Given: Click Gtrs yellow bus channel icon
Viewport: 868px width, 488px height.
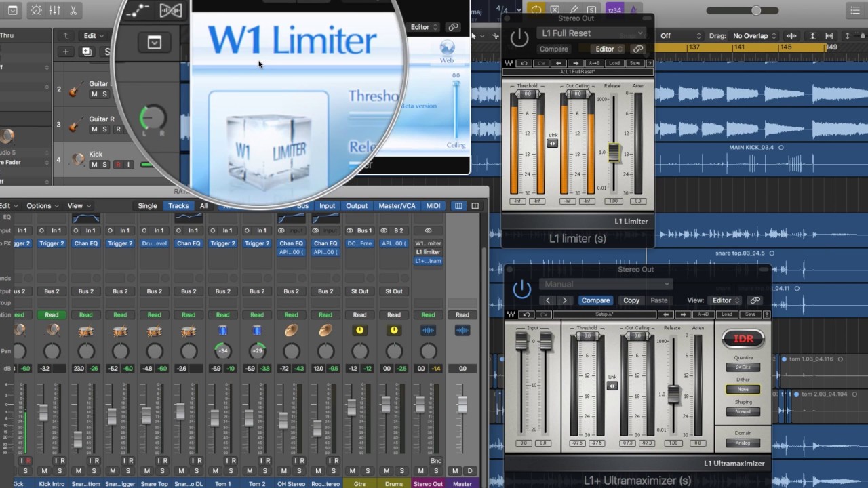Looking at the screenshot, I should (359, 330).
